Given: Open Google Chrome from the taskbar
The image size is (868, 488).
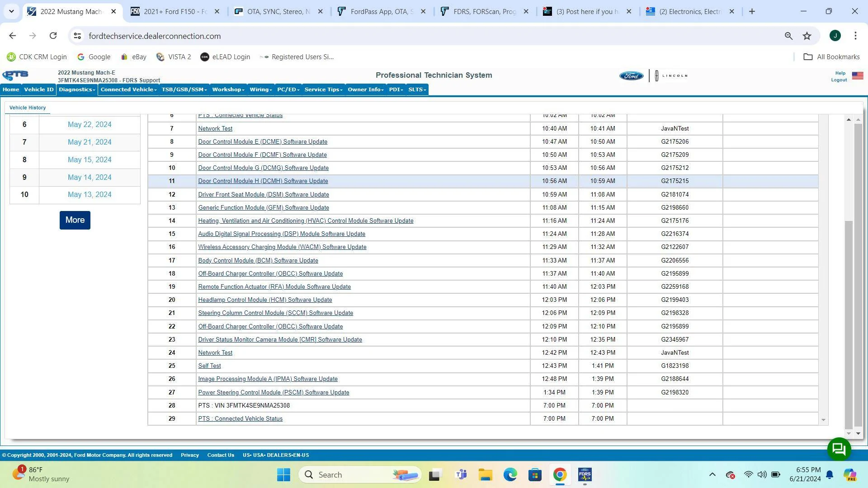Looking at the screenshot, I should pos(560,475).
